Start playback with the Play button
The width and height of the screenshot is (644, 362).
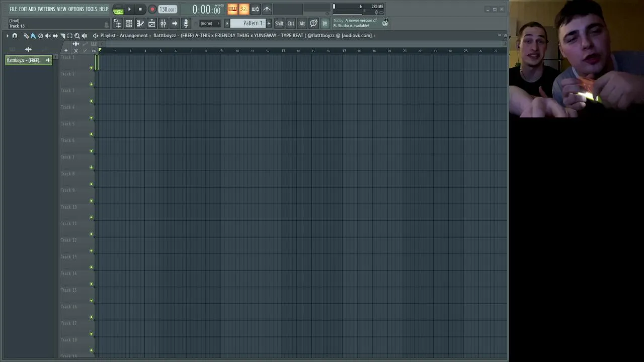129,9
